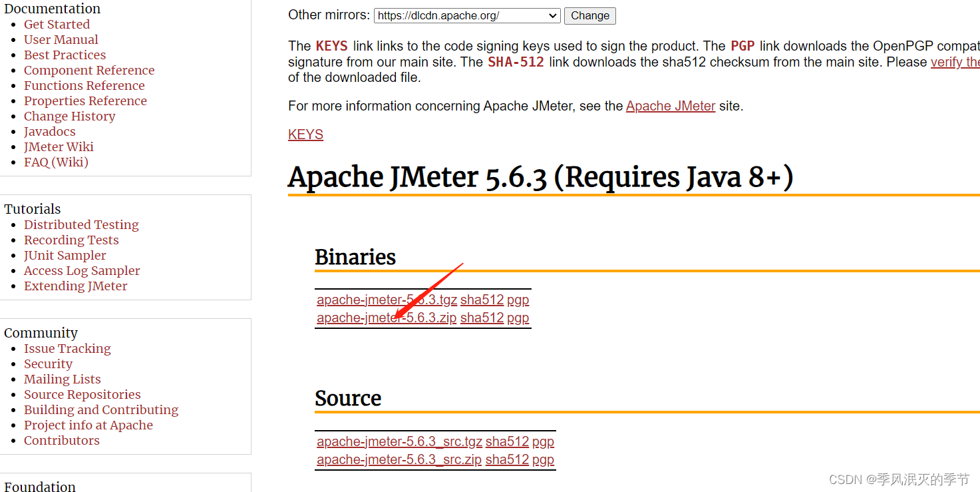Open pgp signature for source zip
980x492 pixels.
543,460
